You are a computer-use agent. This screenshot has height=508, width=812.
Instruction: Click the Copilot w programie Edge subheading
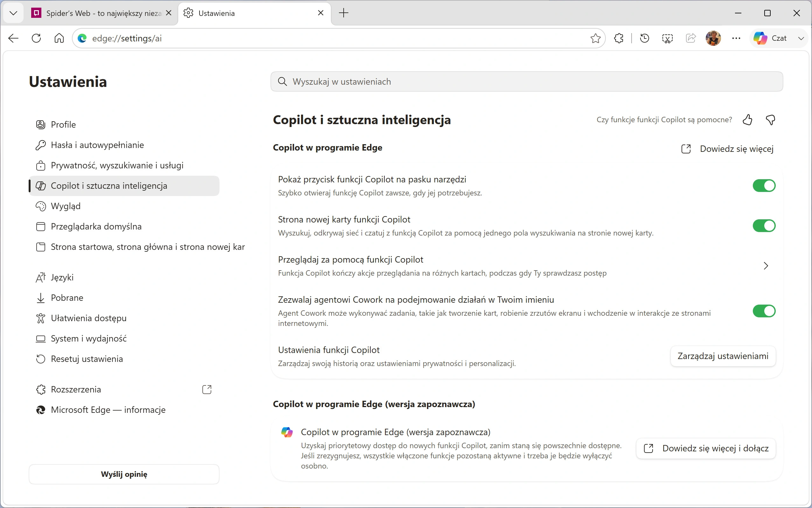327,148
